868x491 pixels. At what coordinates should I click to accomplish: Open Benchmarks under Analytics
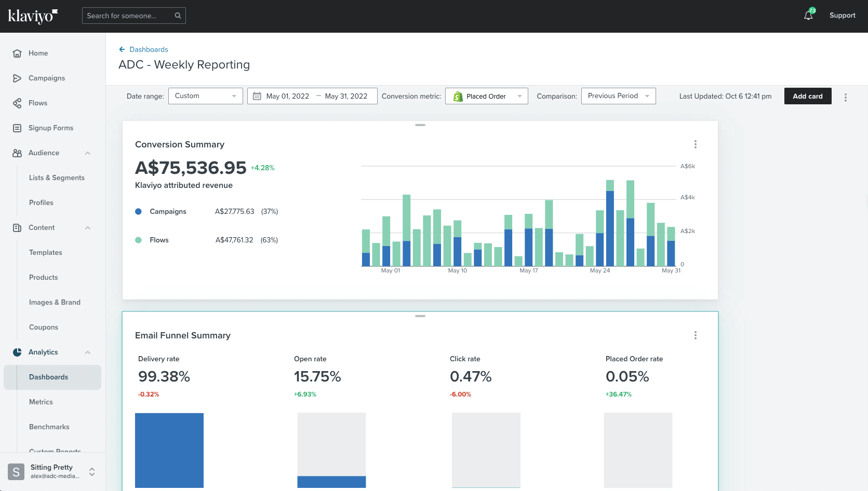pos(49,427)
